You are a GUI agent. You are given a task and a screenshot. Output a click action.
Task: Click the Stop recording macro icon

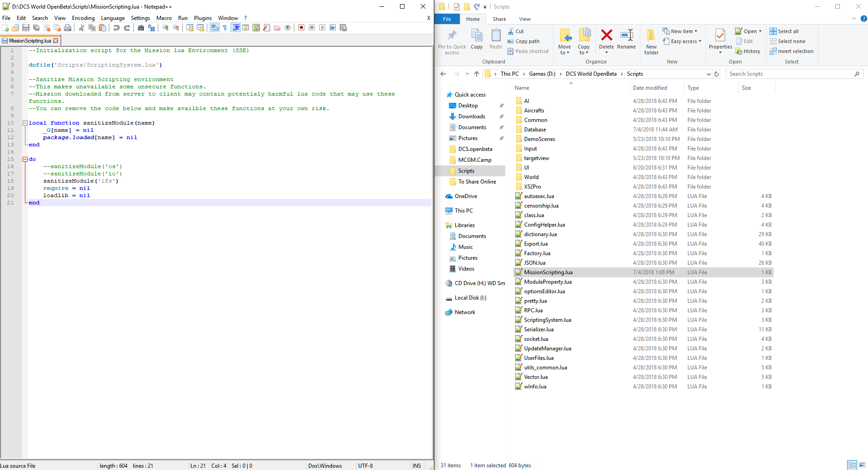pyautogui.click(x=312, y=28)
